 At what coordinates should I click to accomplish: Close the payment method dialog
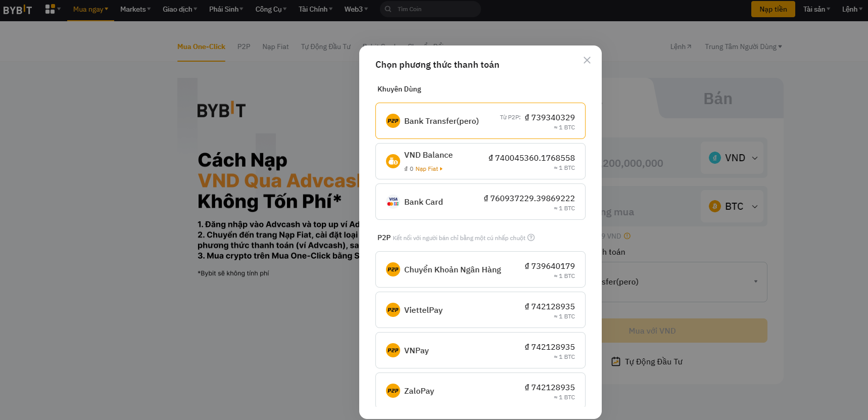point(587,60)
